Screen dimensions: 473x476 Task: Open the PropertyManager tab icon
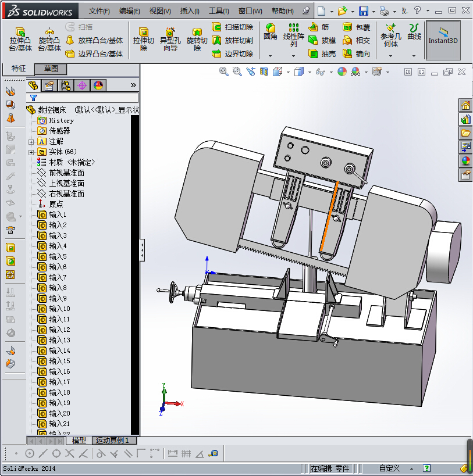pos(49,85)
